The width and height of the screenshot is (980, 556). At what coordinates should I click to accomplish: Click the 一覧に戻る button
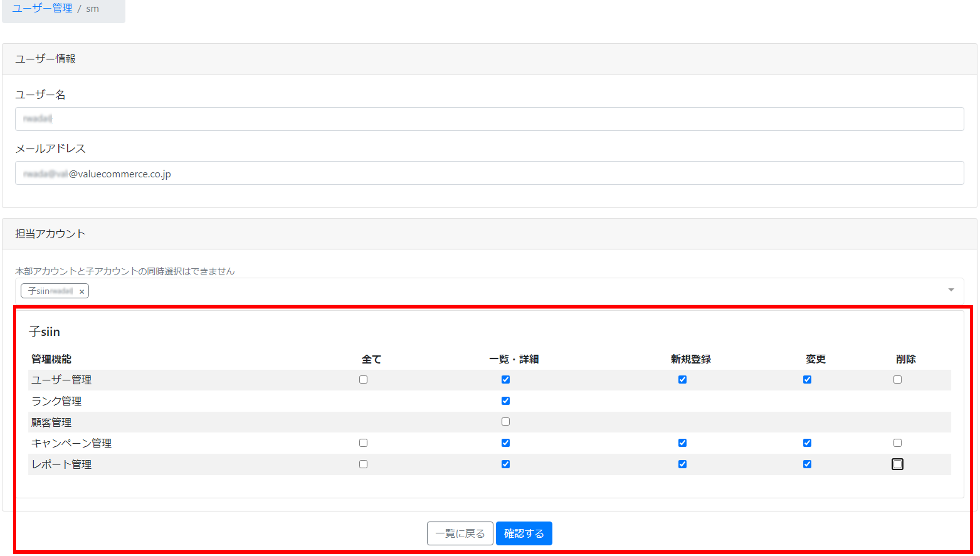[x=460, y=533]
